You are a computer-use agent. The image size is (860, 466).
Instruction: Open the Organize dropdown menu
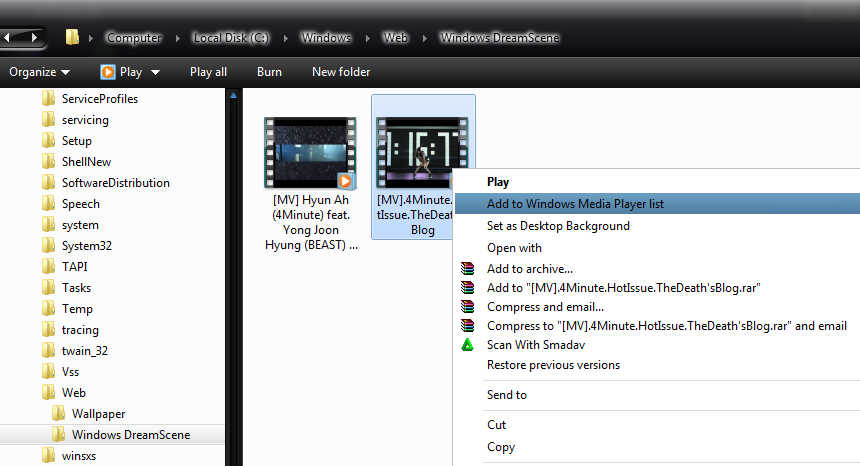click(x=40, y=72)
